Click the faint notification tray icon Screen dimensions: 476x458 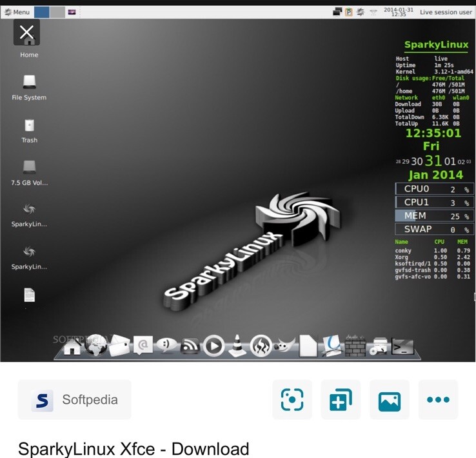pyautogui.click(x=373, y=12)
